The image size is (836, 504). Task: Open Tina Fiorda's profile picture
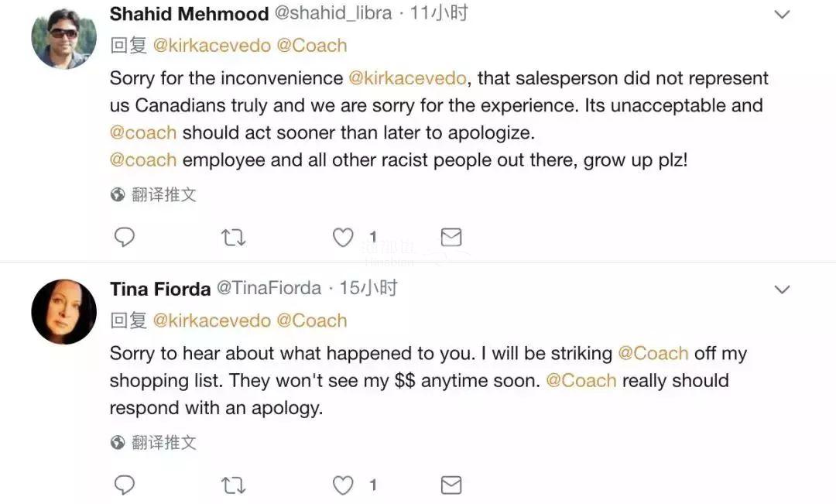click(x=63, y=312)
